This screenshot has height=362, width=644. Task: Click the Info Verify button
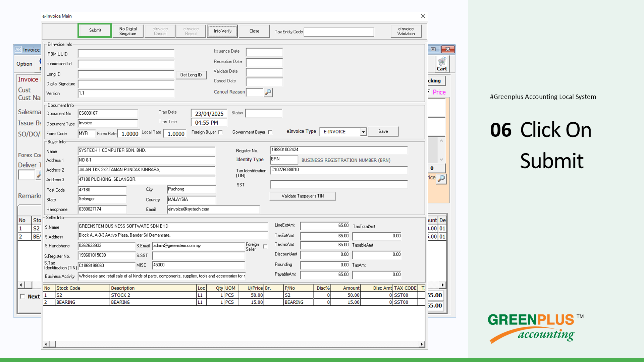222,31
